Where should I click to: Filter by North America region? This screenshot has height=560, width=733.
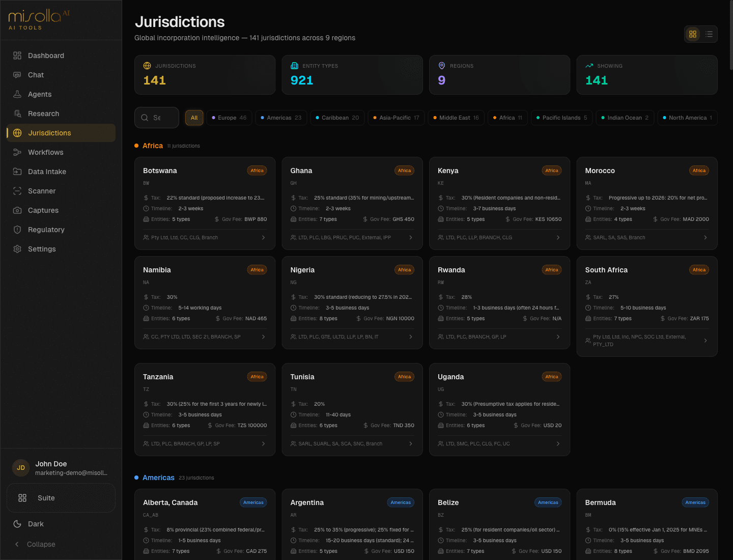687,118
